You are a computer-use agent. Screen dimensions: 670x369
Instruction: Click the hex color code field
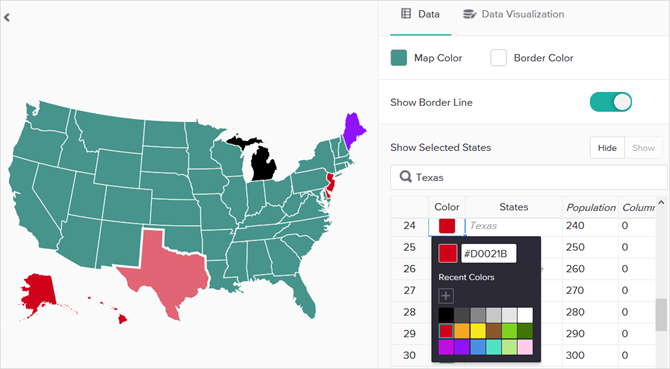[488, 254]
